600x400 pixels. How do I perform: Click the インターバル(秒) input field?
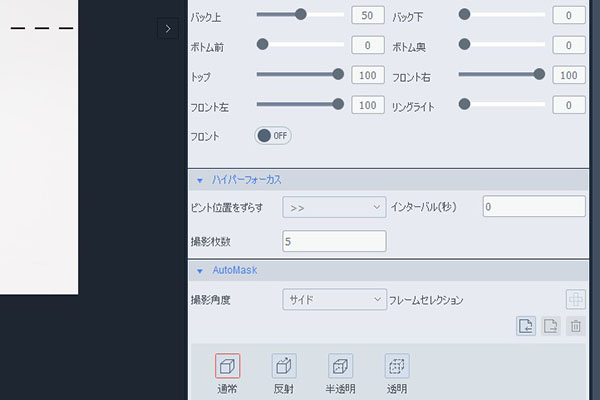point(532,207)
